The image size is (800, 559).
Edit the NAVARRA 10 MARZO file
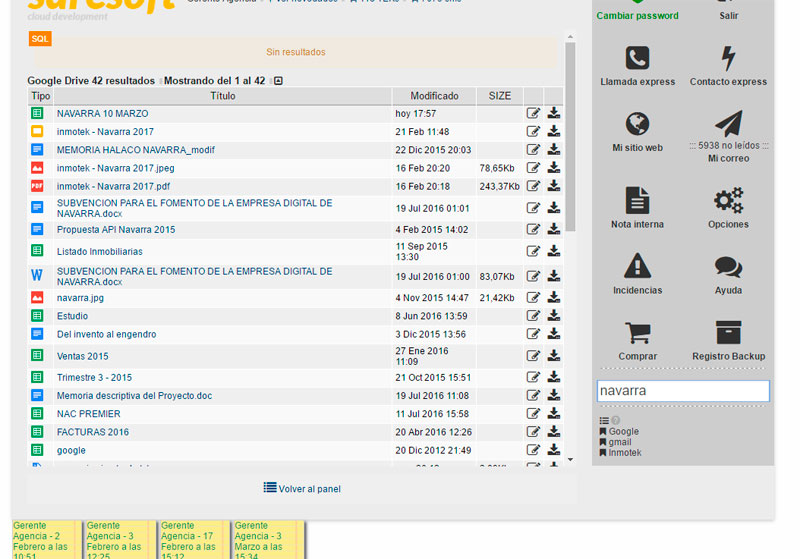[533, 113]
